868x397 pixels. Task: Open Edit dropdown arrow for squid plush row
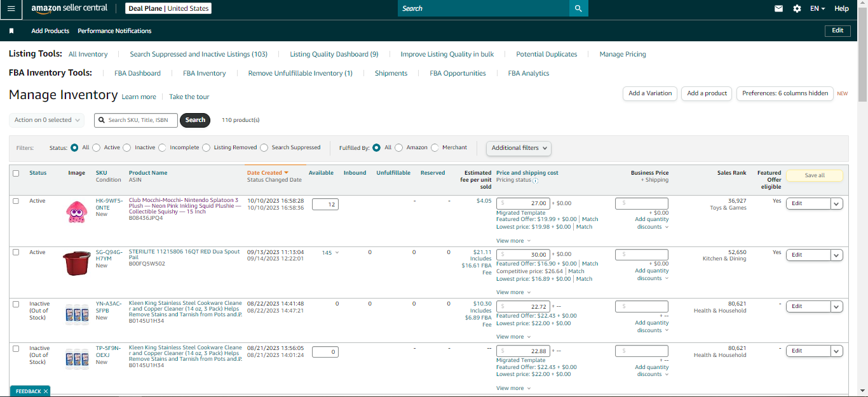point(837,203)
